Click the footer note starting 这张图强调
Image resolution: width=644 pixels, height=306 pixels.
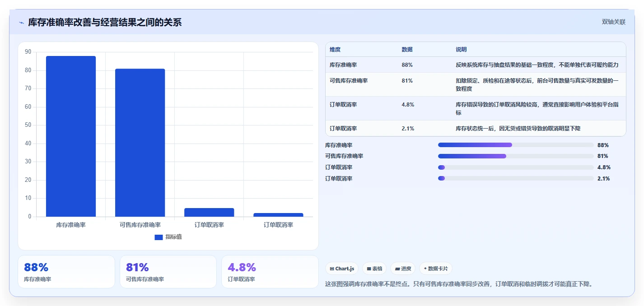click(459, 284)
